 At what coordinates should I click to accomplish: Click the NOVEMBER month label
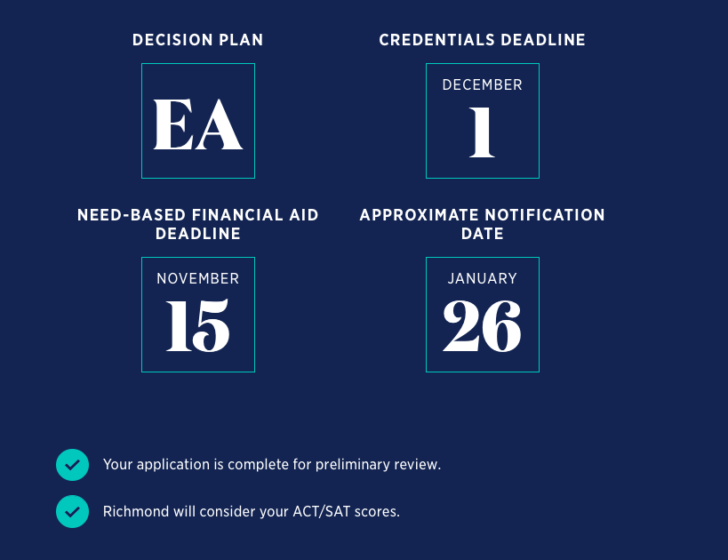coord(198,278)
